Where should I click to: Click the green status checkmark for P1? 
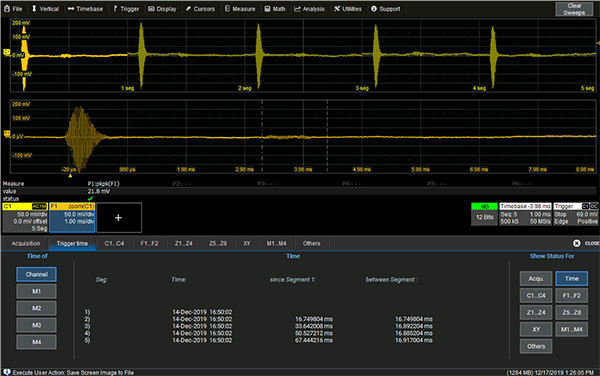point(90,199)
